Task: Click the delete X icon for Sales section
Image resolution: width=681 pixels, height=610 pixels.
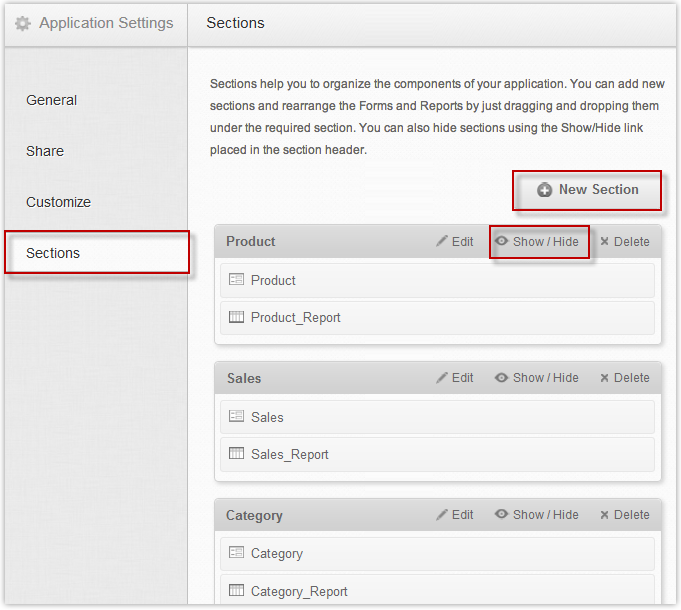Action: click(604, 378)
